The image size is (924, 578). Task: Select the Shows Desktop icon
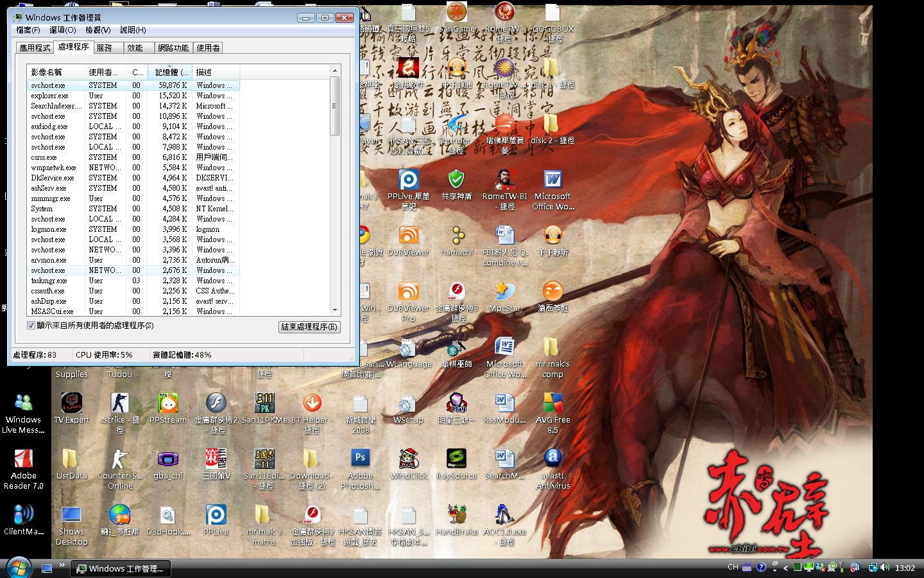[x=71, y=525]
